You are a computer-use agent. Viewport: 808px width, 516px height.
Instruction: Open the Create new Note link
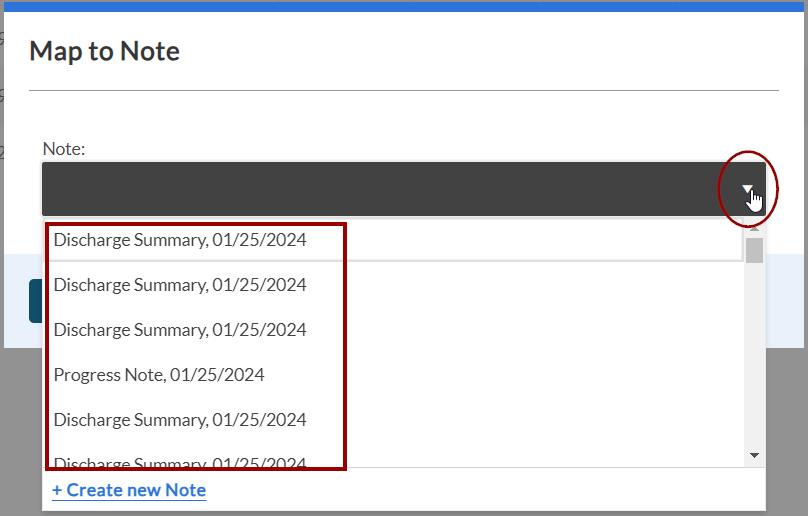coord(129,490)
